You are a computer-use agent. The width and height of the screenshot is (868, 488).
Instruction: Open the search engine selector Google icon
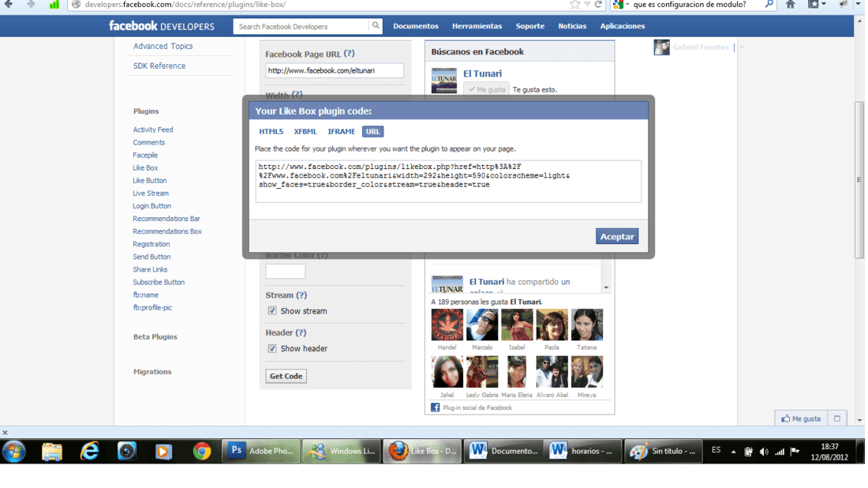coord(619,5)
